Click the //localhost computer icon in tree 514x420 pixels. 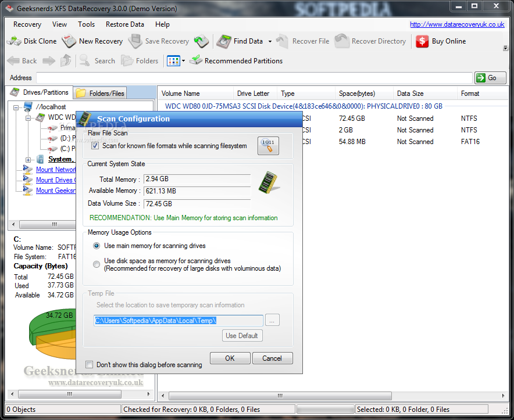pyautogui.click(x=28, y=106)
